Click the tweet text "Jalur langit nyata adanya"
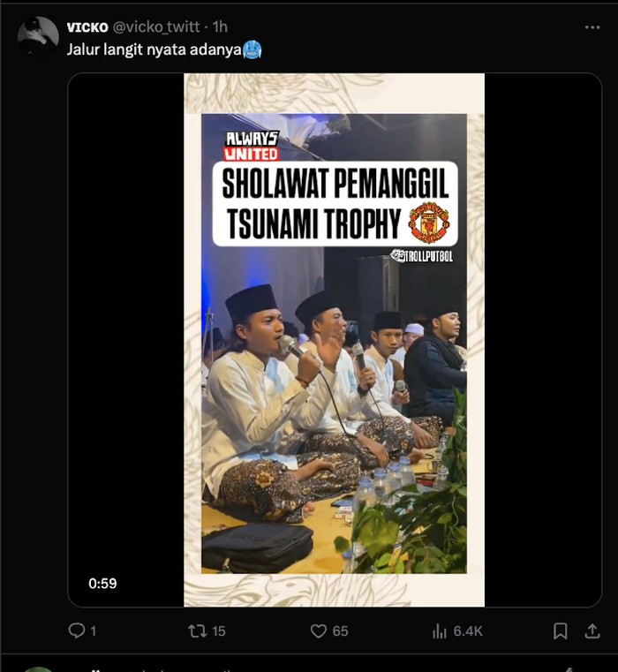Image resolution: width=618 pixels, height=672 pixels. (154, 49)
